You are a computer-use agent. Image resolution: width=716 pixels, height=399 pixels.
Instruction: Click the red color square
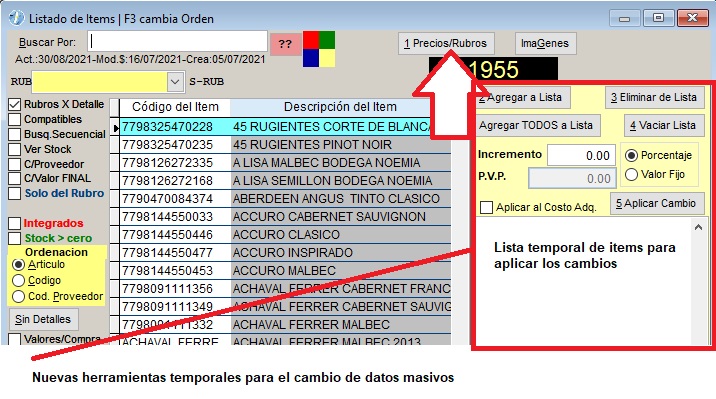(311, 40)
